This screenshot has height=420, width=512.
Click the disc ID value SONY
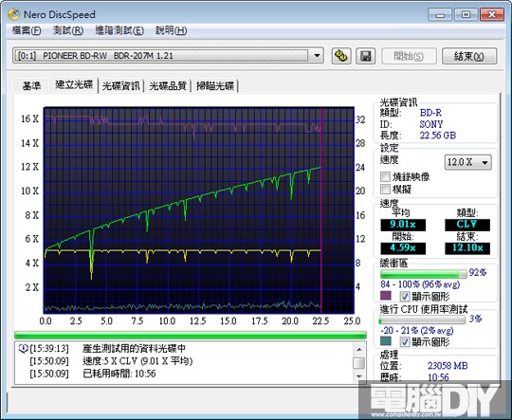pyautogui.click(x=431, y=124)
